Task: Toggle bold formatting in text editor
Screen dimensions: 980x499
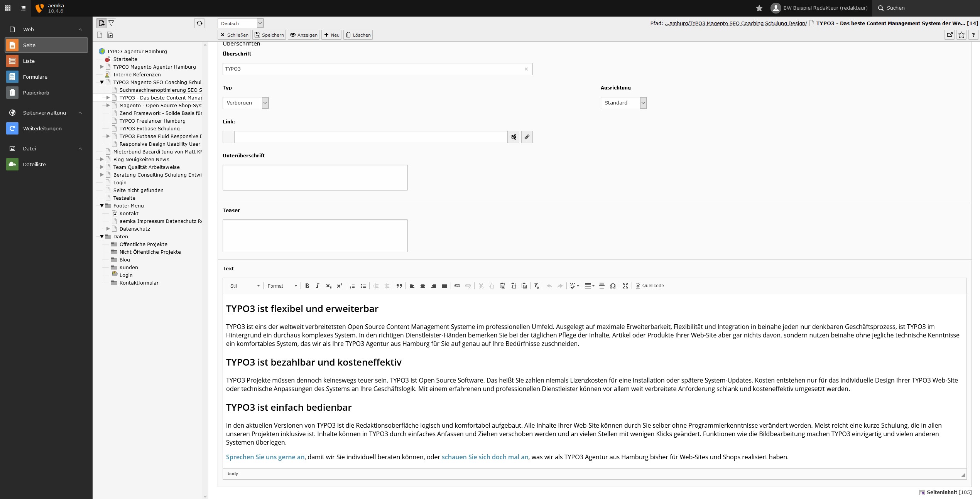Action: (x=307, y=286)
